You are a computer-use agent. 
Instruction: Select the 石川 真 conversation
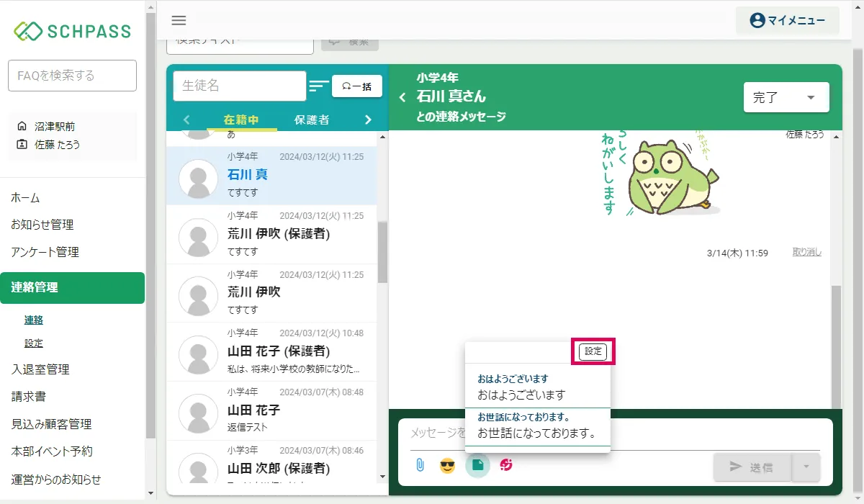271,176
